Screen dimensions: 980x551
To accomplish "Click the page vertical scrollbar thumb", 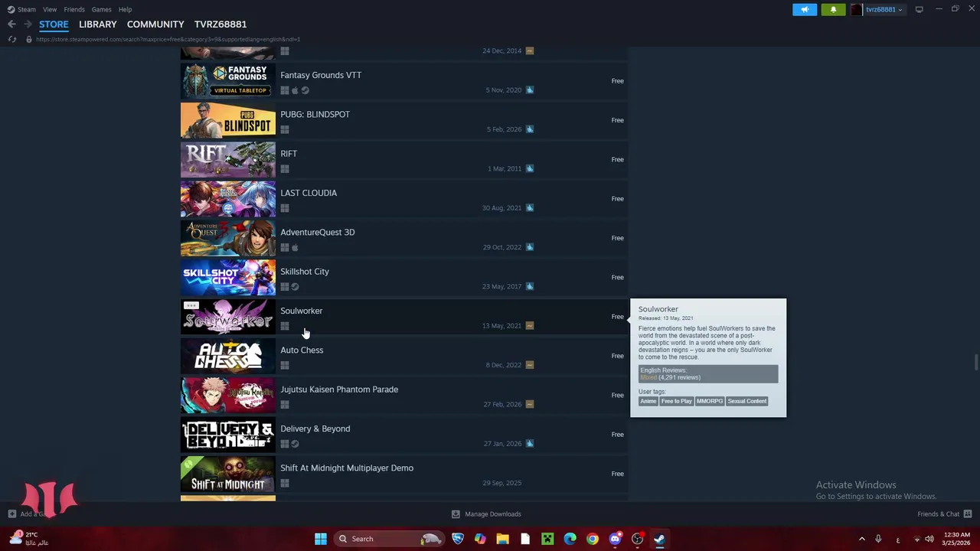I will pyautogui.click(x=975, y=362).
